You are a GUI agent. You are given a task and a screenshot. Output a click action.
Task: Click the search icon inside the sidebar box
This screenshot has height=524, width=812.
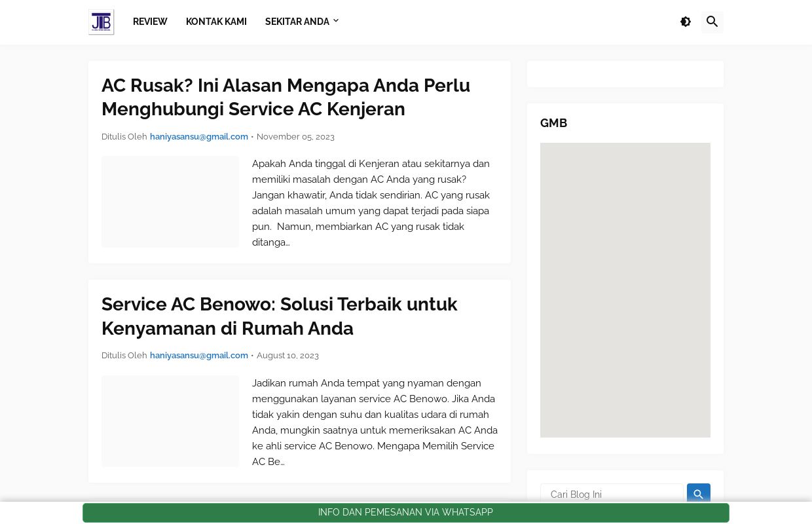pyautogui.click(x=698, y=495)
